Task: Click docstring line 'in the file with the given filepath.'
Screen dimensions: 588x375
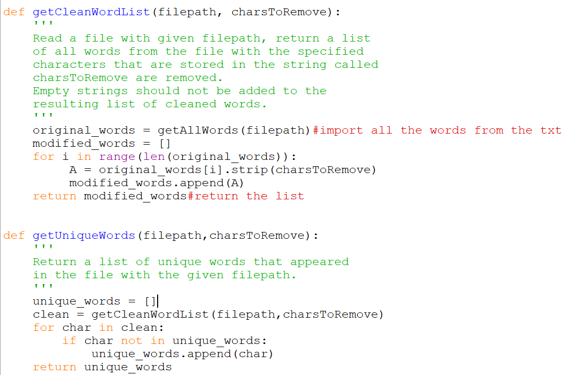Action: click(x=164, y=275)
